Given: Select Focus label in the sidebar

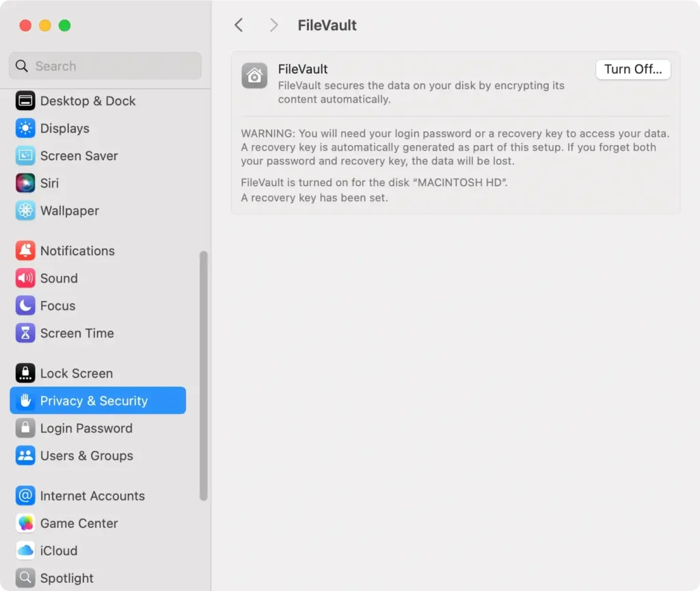Looking at the screenshot, I should [58, 306].
